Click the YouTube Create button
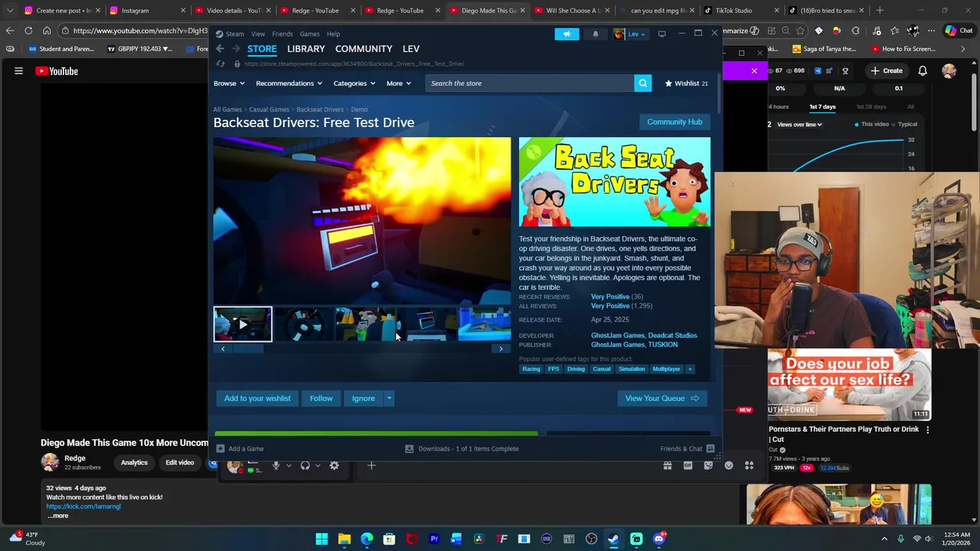 point(886,70)
